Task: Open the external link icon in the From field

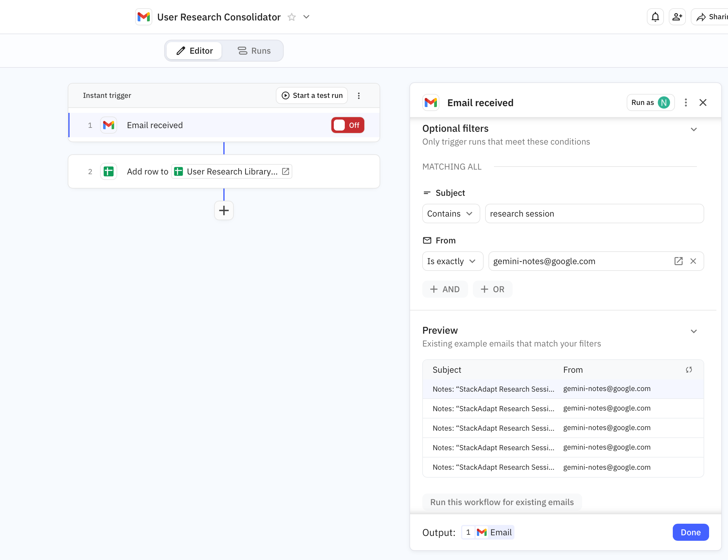Action: click(678, 261)
